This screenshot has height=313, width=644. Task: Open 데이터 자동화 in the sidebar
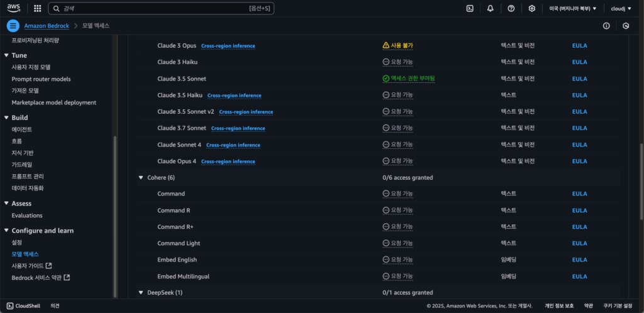click(x=28, y=189)
